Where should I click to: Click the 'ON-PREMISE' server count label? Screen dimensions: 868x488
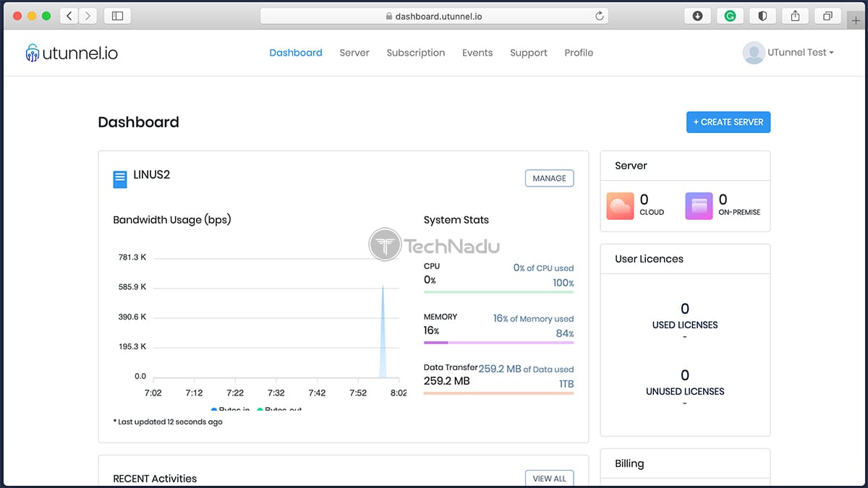pos(739,213)
